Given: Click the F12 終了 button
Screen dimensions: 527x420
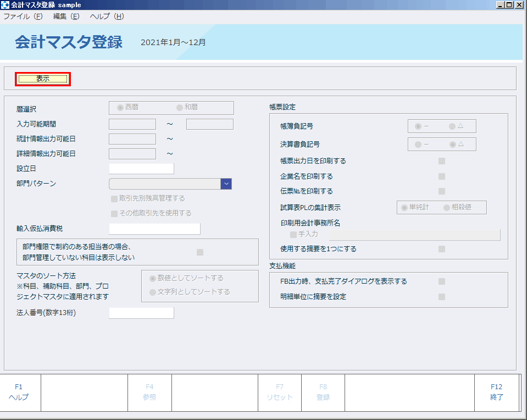Looking at the screenshot, I should point(496,393).
